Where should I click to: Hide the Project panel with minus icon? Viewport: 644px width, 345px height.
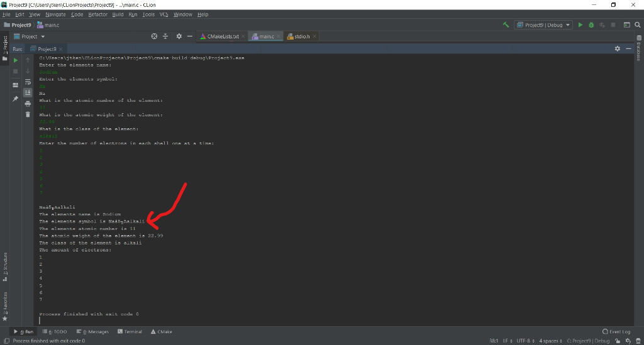(x=190, y=36)
